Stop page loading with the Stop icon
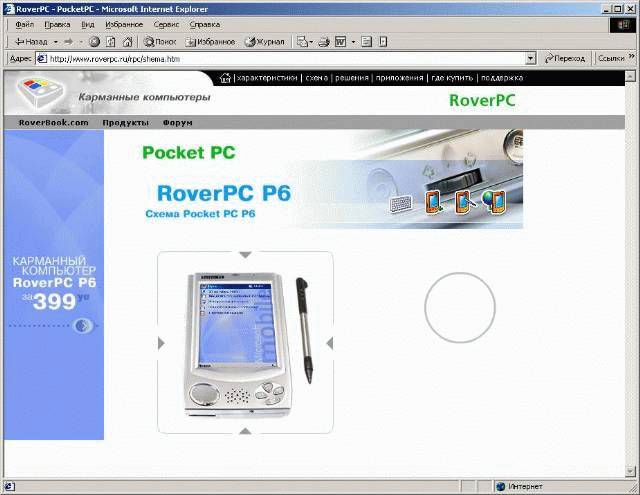This screenshot has height=495, width=640. click(x=94, y=42)
